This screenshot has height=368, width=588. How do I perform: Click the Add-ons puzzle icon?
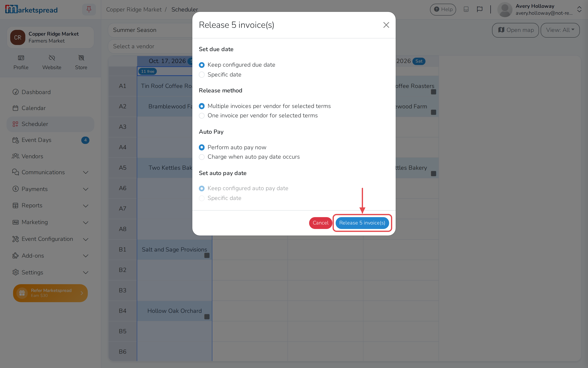coord(16,256)
